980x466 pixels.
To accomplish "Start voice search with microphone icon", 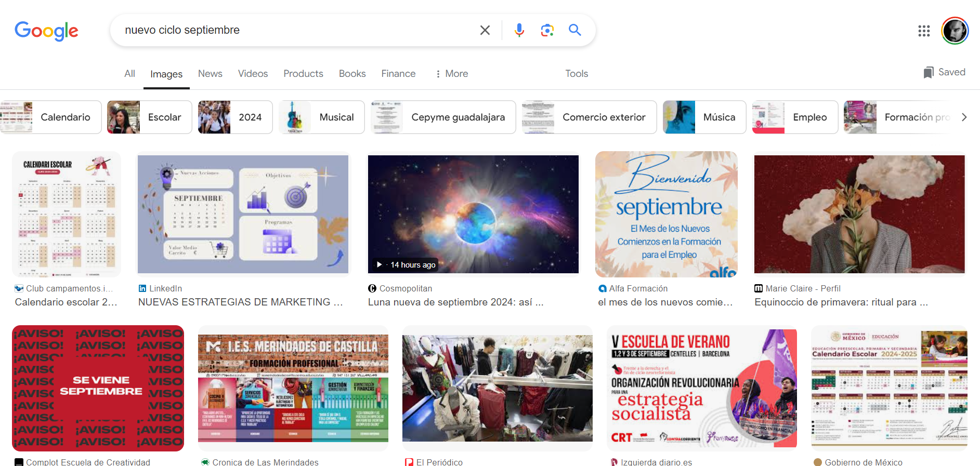I will (x=519, y=30).
